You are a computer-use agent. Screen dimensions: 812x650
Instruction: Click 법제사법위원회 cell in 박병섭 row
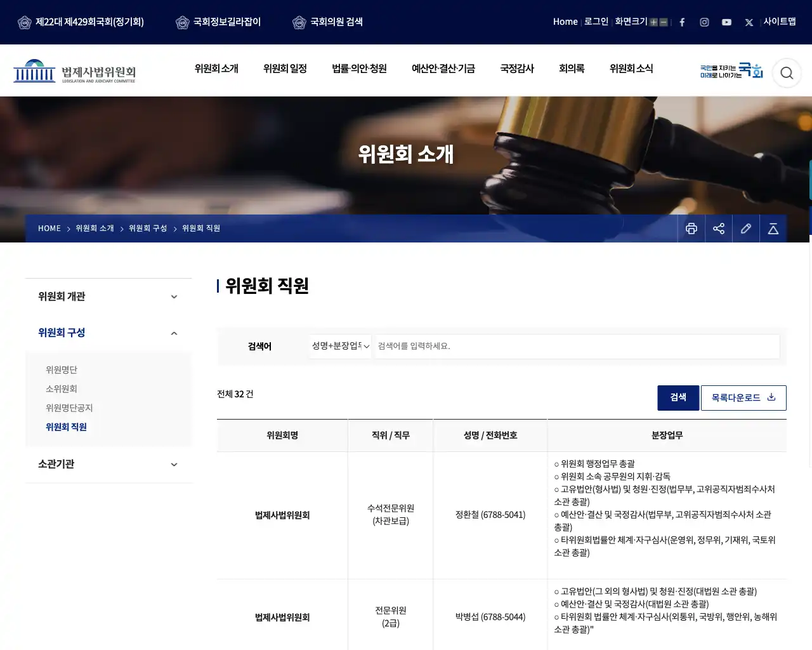pyautogui.click(x=282, y=617)
